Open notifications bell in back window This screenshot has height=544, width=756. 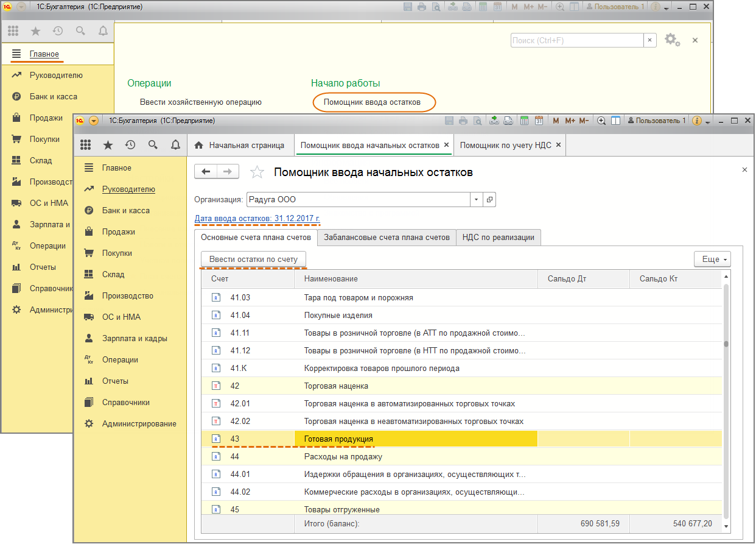coord(103,30)
